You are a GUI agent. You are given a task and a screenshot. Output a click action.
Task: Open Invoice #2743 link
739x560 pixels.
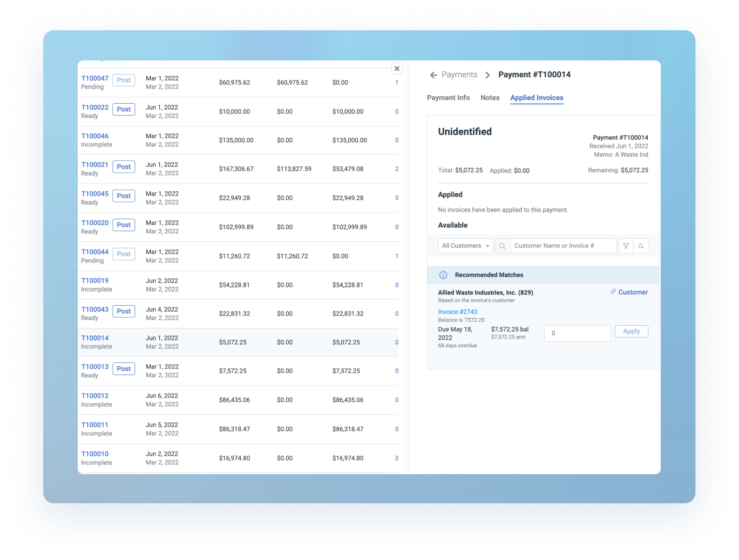click(457, 312)
